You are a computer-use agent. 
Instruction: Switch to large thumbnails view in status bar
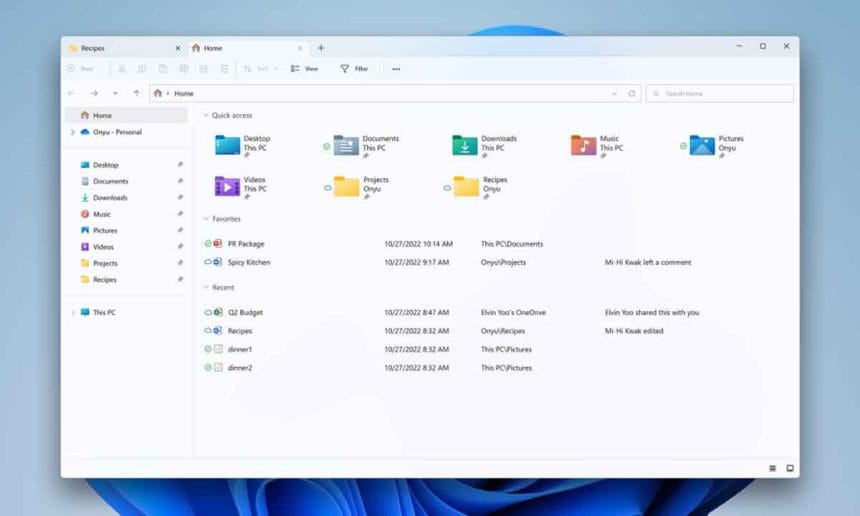(789, 468)
